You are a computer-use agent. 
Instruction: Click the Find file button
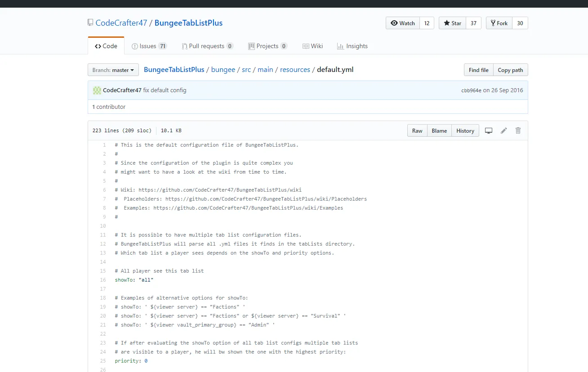[478, 70]
